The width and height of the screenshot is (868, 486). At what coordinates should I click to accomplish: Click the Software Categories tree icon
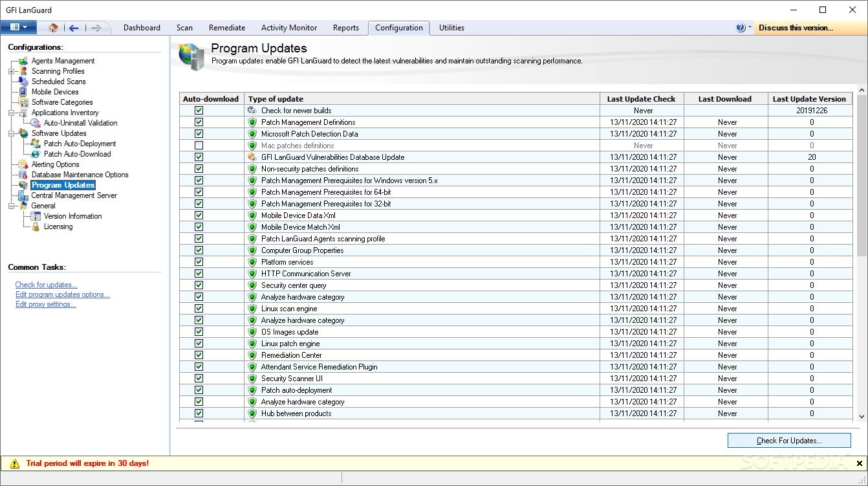point(23,102)
